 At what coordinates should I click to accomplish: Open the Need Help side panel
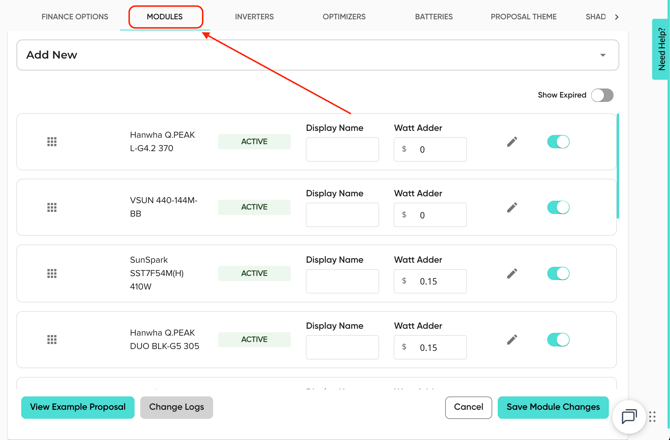pos(661,48)
